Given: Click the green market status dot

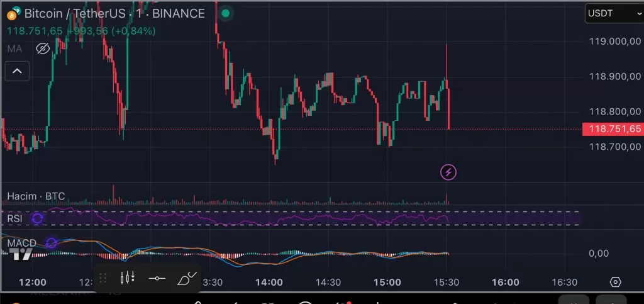Looking at the screenshot, I should tap(225, 13).
